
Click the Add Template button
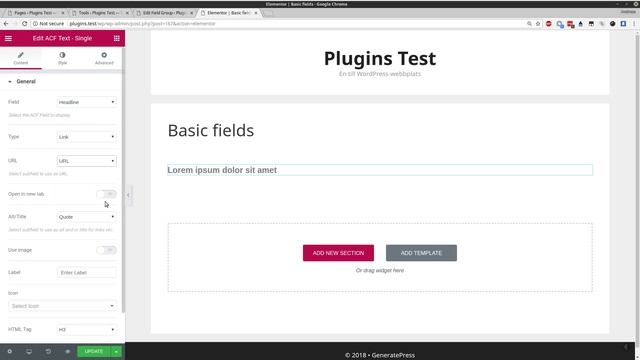click(421, 253)
